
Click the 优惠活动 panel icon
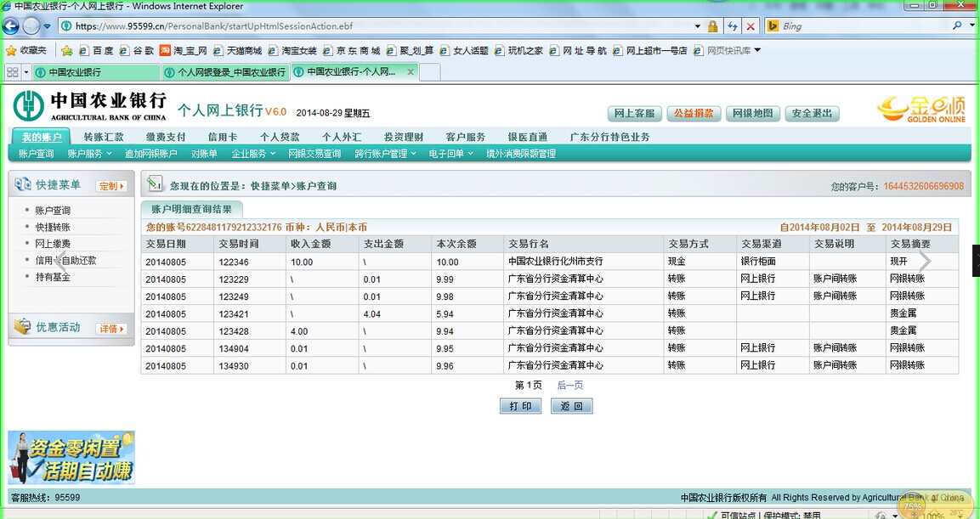22,326
